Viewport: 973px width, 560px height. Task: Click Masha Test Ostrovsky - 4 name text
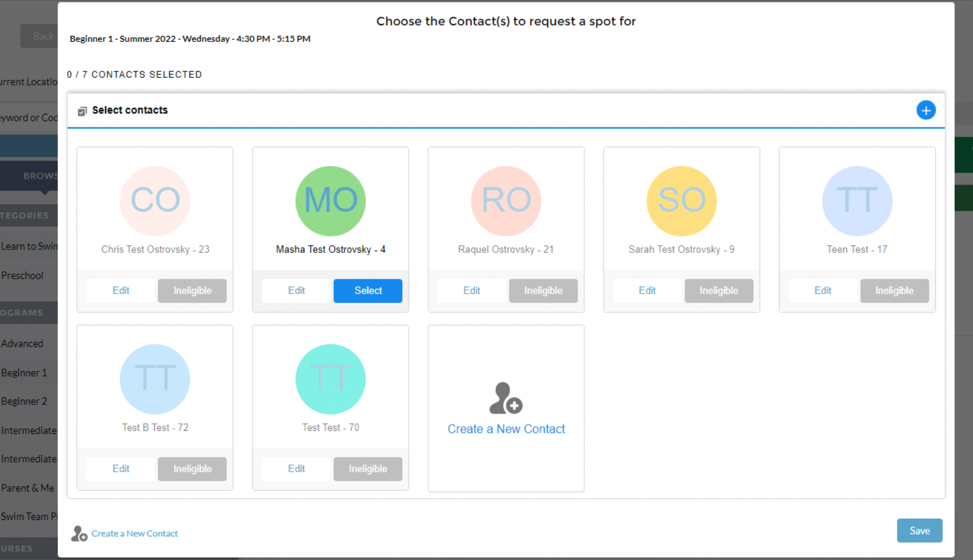tap(330, 249)
